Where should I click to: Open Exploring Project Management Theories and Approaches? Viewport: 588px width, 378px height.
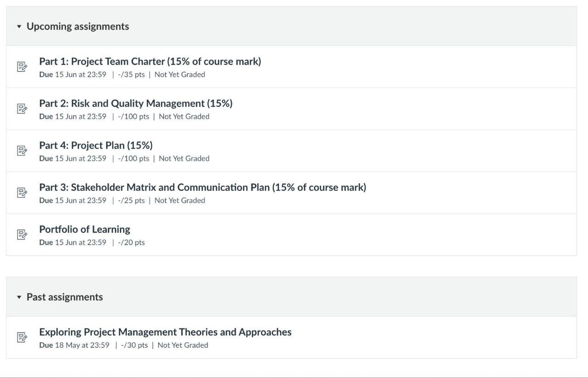point(165,332)
